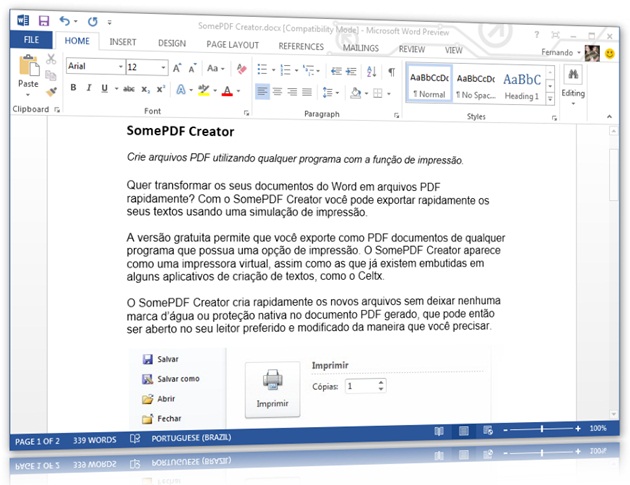Click the Copy icon in Clipboard group

51,75
